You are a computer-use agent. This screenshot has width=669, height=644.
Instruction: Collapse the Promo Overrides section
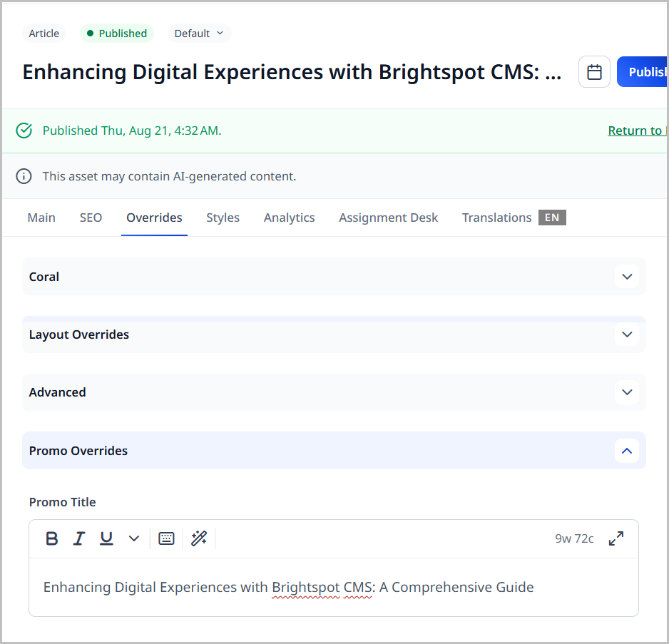pos(627,451)
